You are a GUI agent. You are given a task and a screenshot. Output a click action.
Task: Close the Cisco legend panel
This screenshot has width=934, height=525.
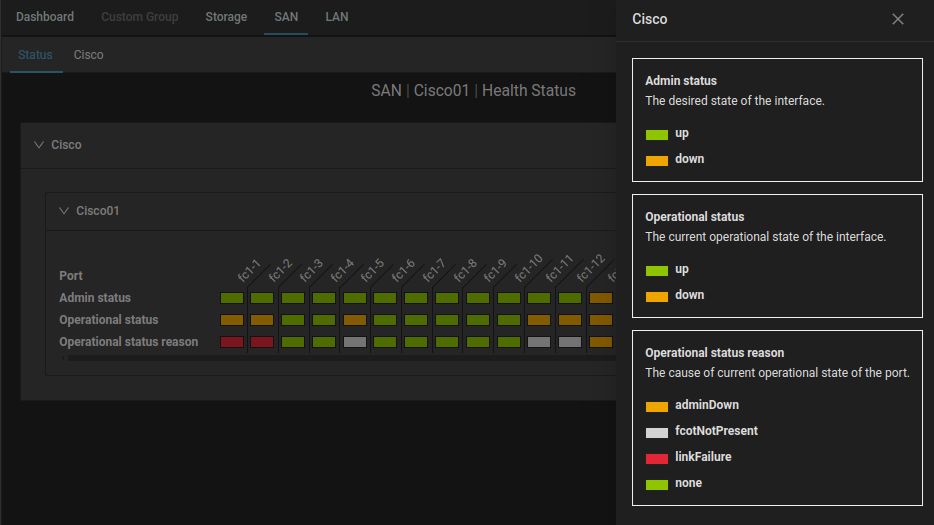[x=897, y=19]
